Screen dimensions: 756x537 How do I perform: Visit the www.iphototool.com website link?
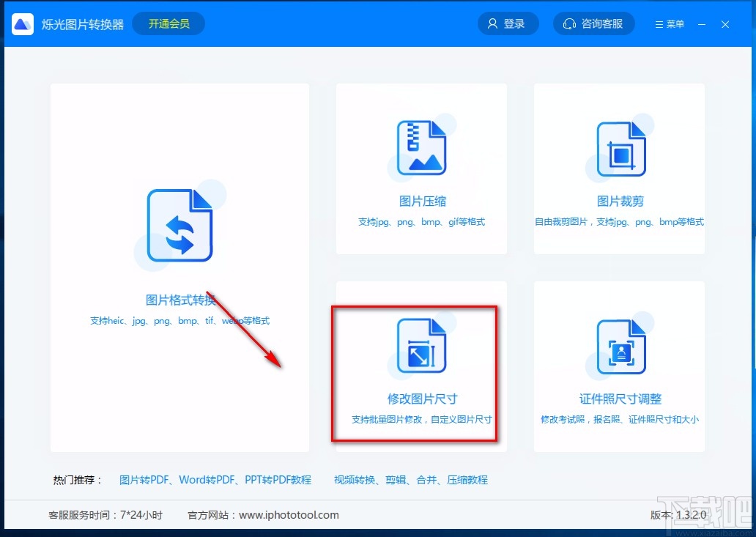[289, 514]
